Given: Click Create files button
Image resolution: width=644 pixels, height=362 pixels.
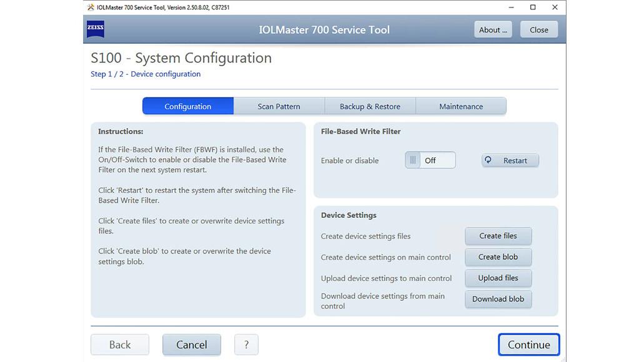Looking at the screenshot, I should point(498,236).
